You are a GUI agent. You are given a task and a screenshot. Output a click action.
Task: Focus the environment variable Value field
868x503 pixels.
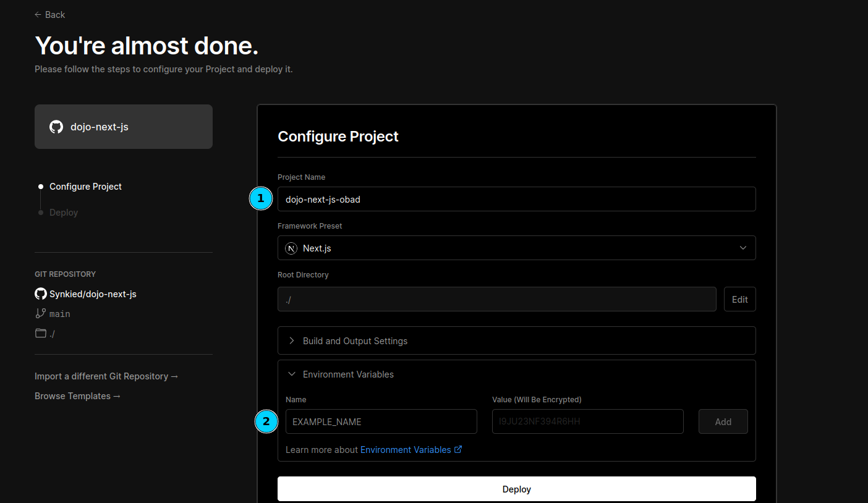click(x=587, y=421)
